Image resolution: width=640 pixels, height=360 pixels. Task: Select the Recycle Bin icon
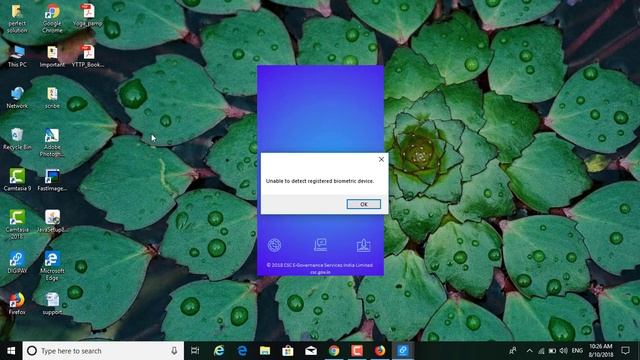[17, 139]
